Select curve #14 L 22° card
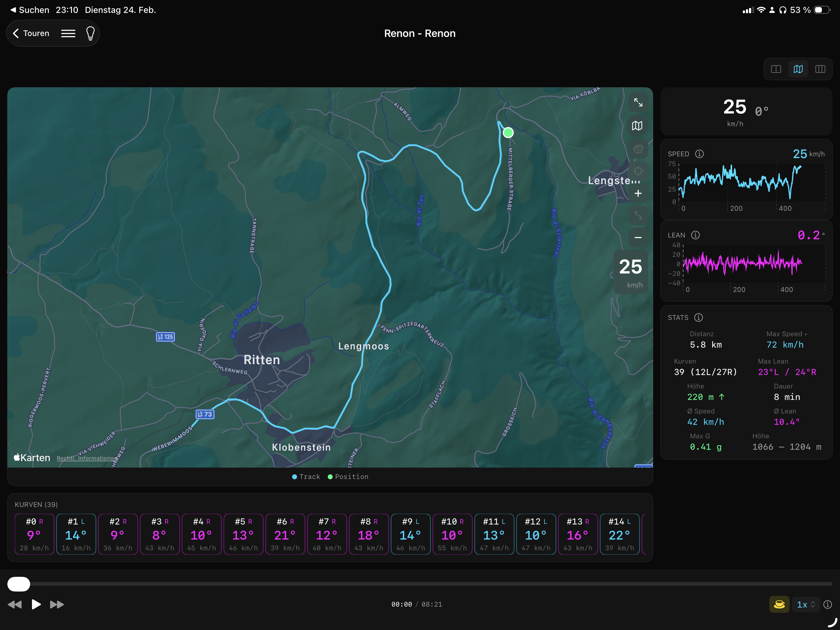Viewport: 840px width, 630px height. coord(619,534)
